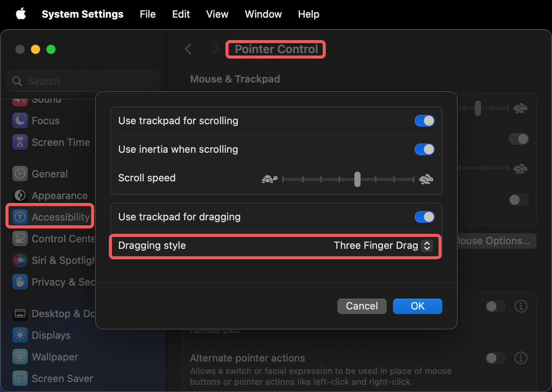Open the View menu

point(217,14)
